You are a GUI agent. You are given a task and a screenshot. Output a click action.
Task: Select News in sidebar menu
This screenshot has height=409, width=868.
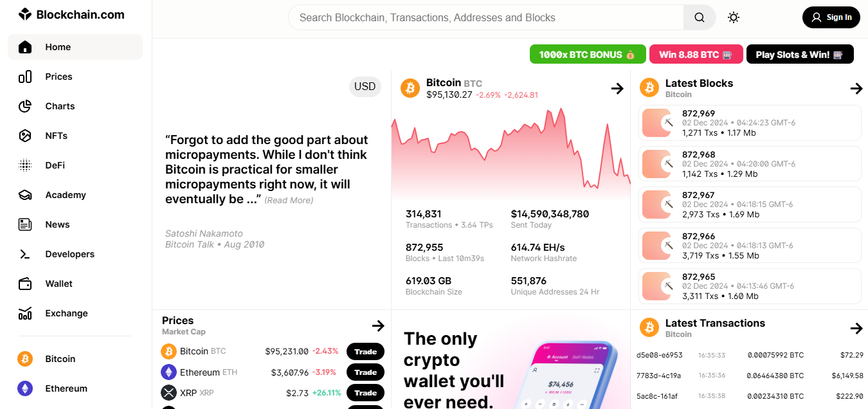tap(75, 224)
